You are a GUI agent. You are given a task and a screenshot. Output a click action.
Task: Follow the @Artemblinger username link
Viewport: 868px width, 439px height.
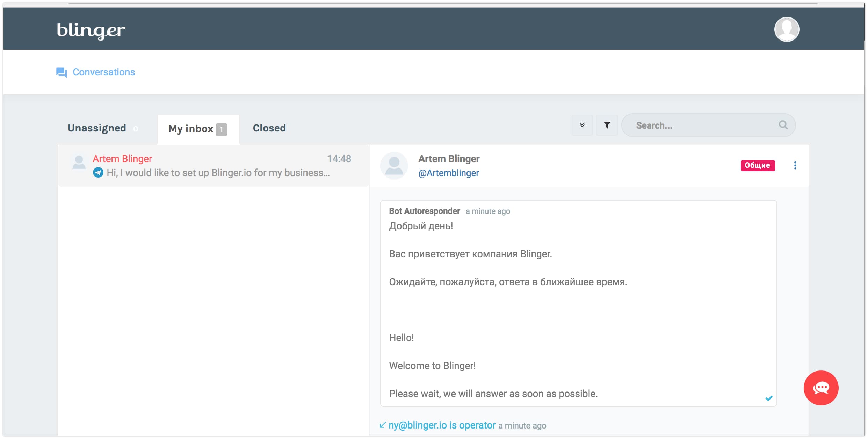click(x=449, y=173)
